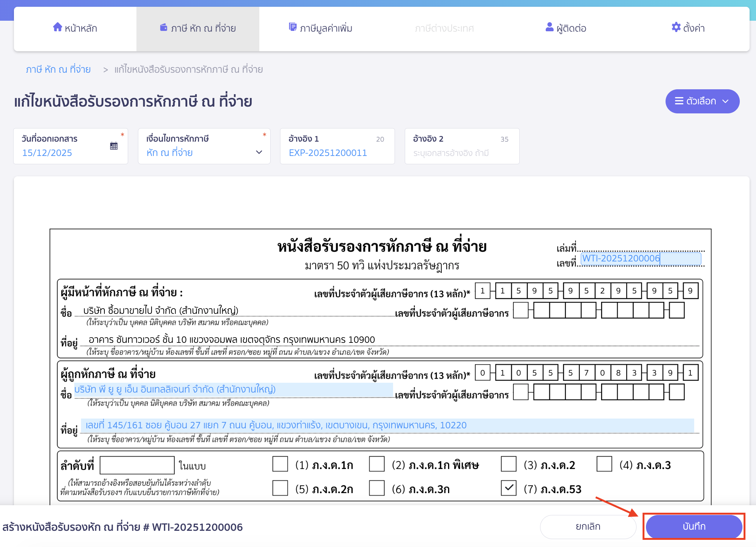Click the settings gear icon for ตั้งค่า
This screenshot has width=756, height=547.
pyautogui.click(x=675, y=27)
